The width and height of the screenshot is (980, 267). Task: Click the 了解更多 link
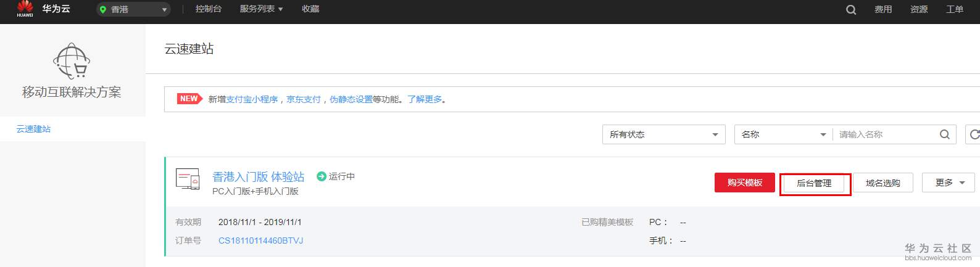[425, 99]
